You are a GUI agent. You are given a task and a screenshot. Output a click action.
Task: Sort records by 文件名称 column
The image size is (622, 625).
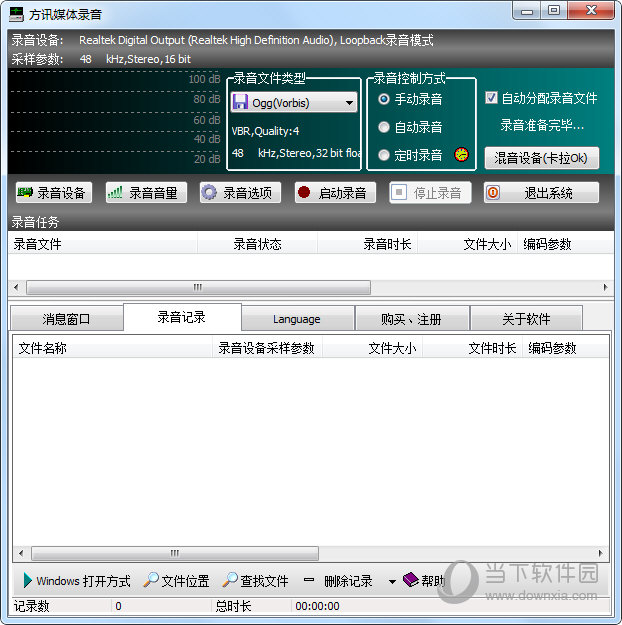[x=112, y=348]
